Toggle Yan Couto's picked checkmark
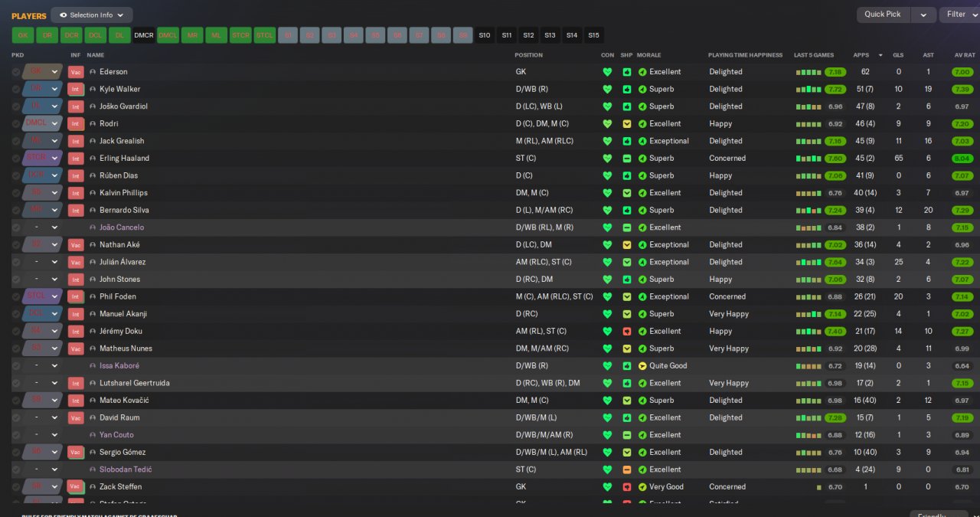Viewport: 980px width, 517px height. coord(15,435)
